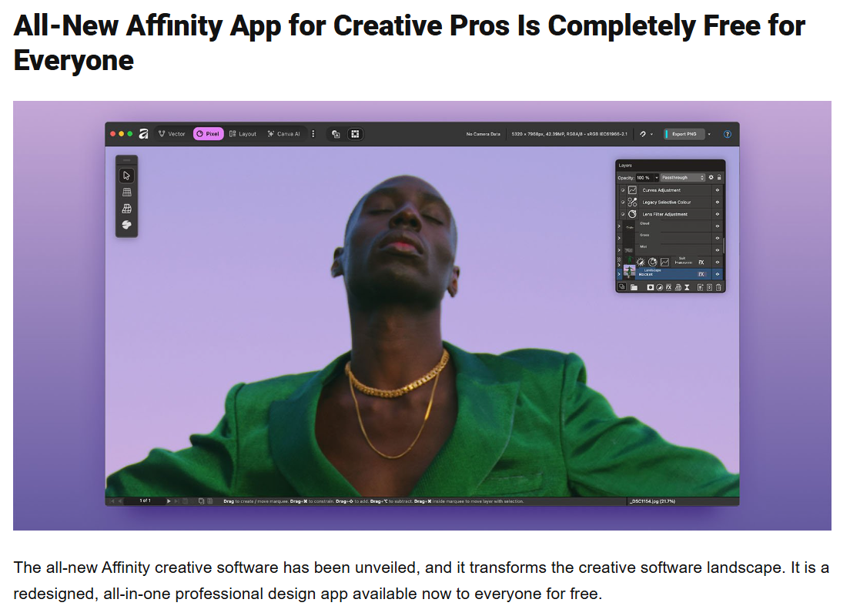Select the Move tool arrow
850x616 pixels.
pyautogui.click(x=127, y=176)
